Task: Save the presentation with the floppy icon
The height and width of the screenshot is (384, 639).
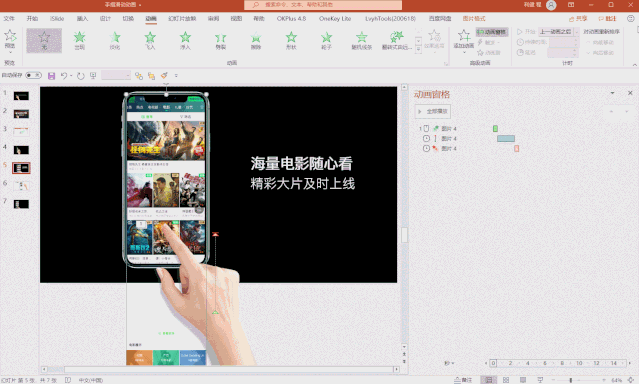Action: point(51,76)
